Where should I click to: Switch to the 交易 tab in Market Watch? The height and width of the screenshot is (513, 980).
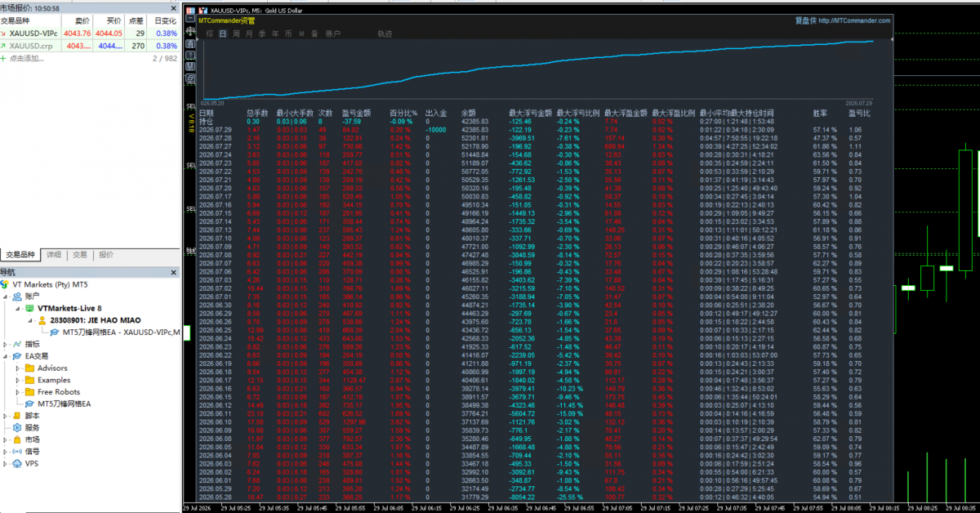tap(80, 255)
